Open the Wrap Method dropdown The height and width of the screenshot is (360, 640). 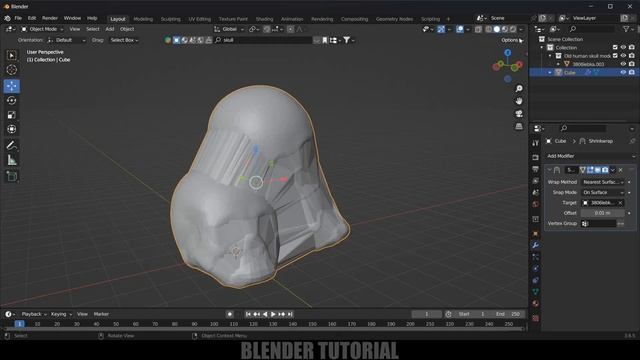point(603,182)
